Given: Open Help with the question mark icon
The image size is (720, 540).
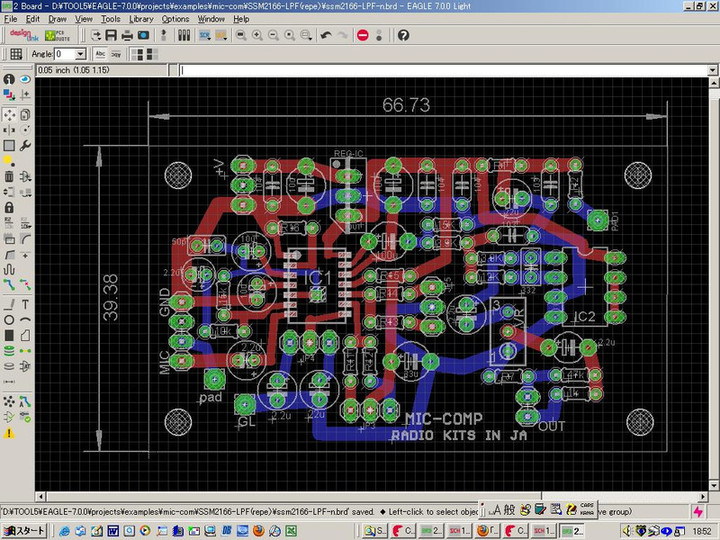Looking at the screenshot, I should click(403, 35).
